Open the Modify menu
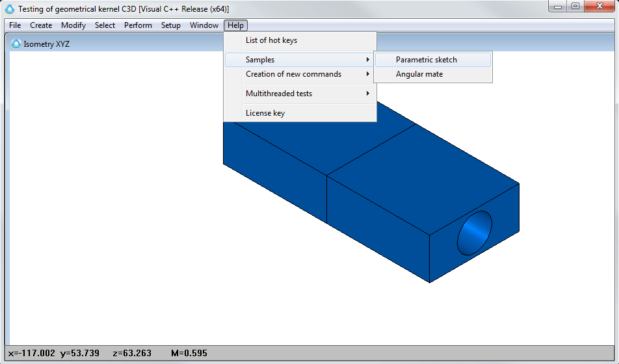Image resolution: width=619 pixels, height=364 pixels. click(x=73, y=25)
